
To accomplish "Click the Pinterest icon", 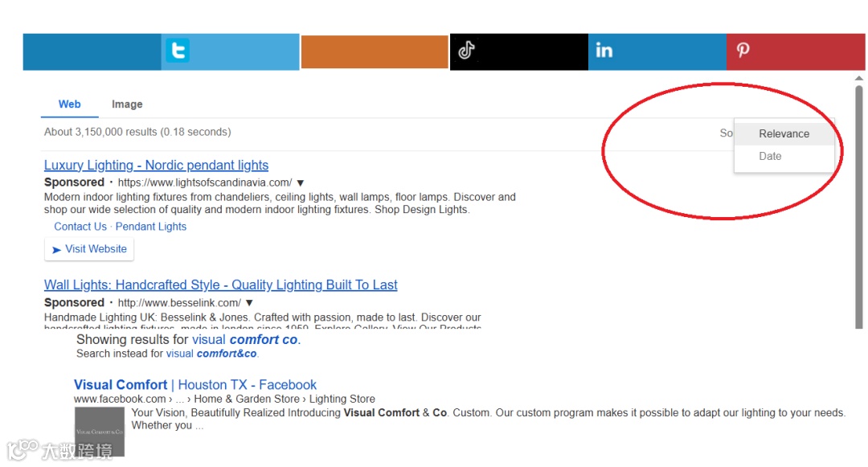I will (x=743, y=51).
